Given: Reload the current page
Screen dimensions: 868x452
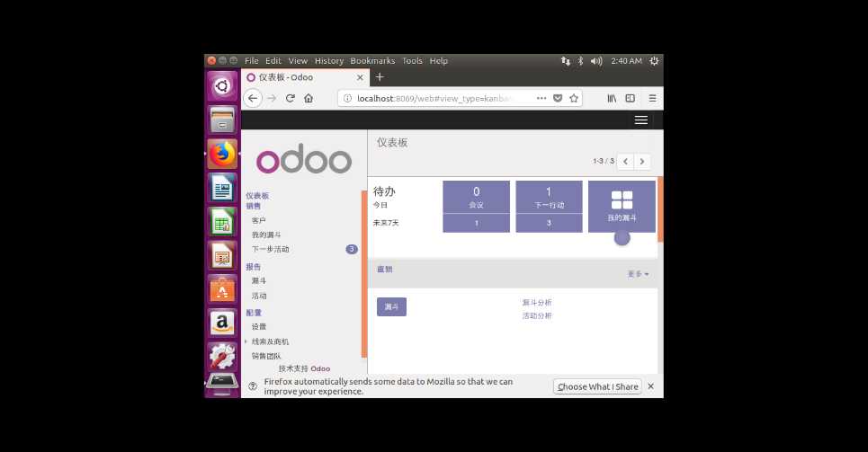Looking at the screenshot, I should click(290, 99).
